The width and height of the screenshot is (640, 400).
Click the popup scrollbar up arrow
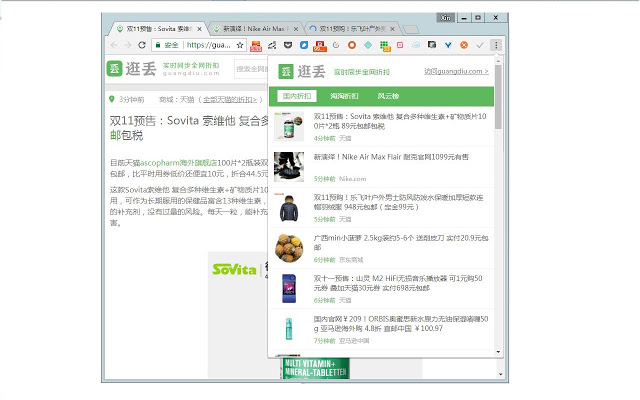tap(498, 61)
